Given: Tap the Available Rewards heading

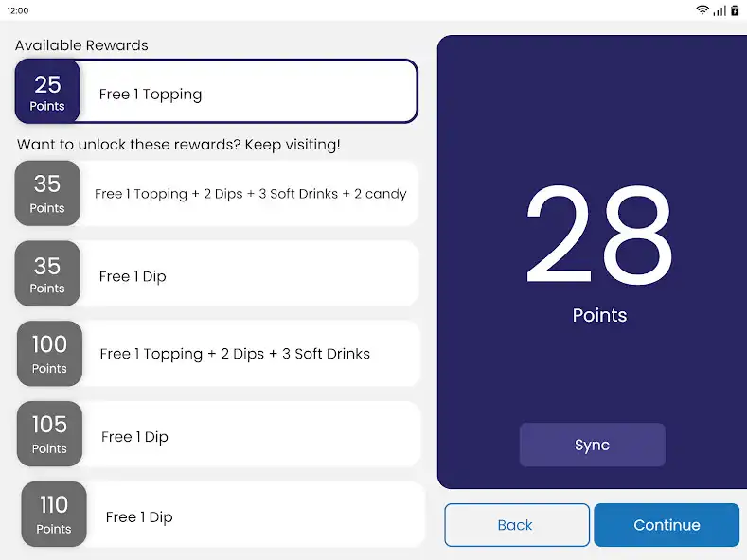Looking at the screenshot, I should point(81,45).
